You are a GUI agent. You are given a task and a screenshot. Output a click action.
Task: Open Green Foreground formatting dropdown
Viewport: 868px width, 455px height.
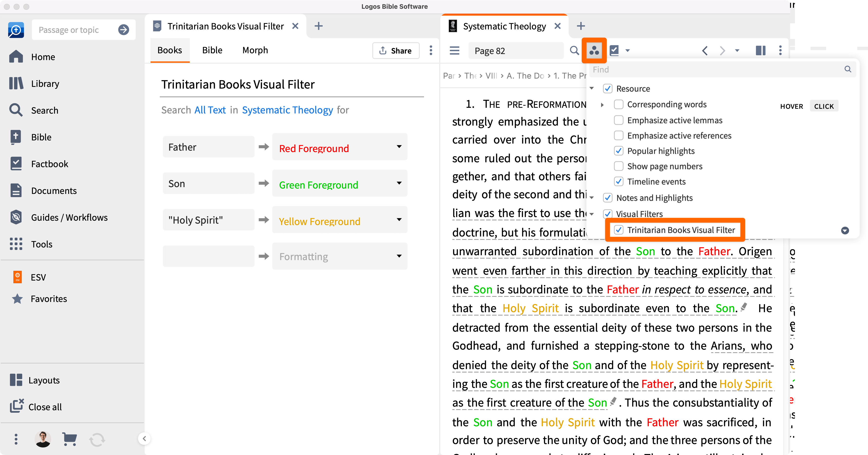click(x=339, y=183)
